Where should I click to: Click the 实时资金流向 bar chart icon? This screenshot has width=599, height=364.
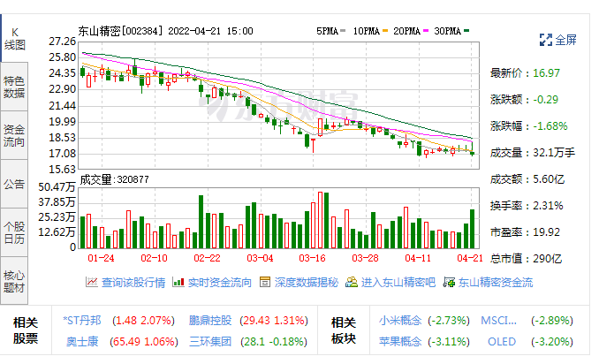point(178,283)
